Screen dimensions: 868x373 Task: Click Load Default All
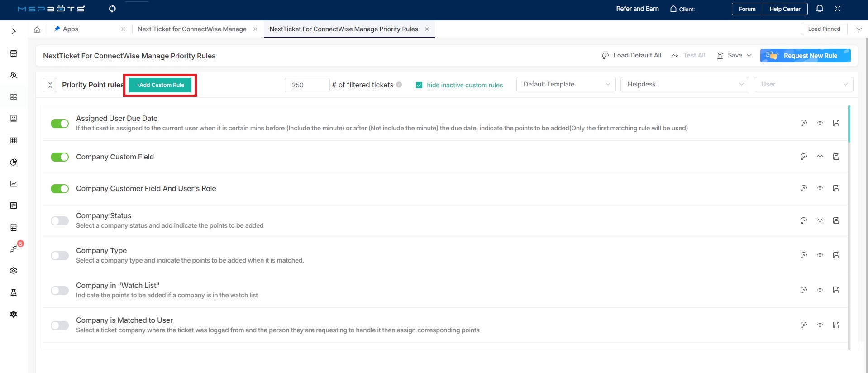(632, 55)
